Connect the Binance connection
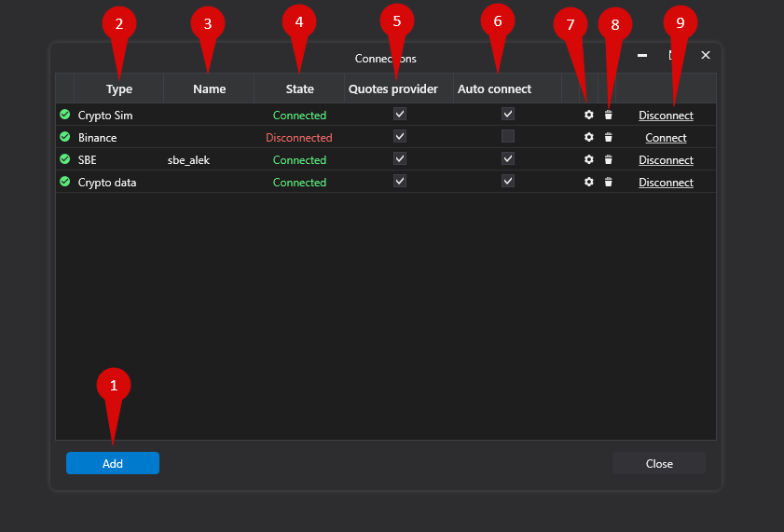784x532 pixels. pyautogui.click(x=666, y=138)
